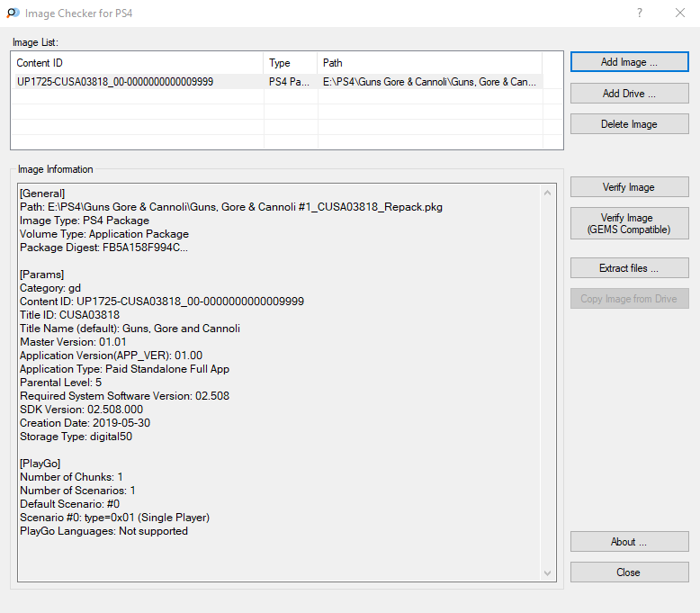The width and height of the screenshot is (700, 613).
Task: Run Verify Image (GEMS Compatible)
Action: (630, 223)
